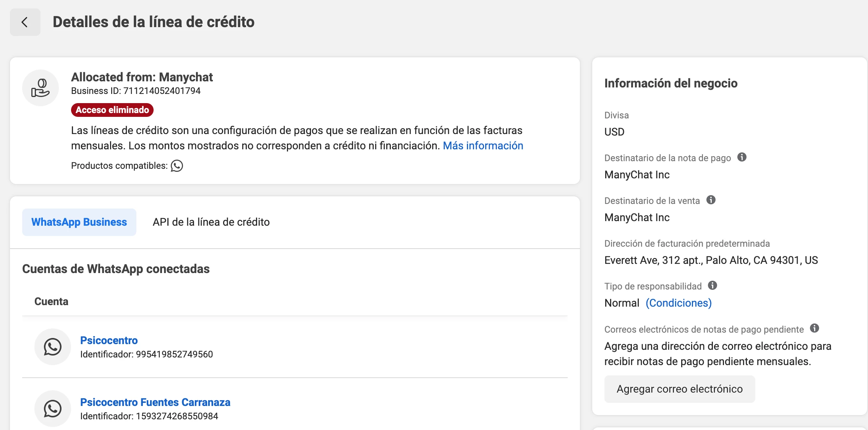Open the Psicocentro account link

(x=109, y=340)
